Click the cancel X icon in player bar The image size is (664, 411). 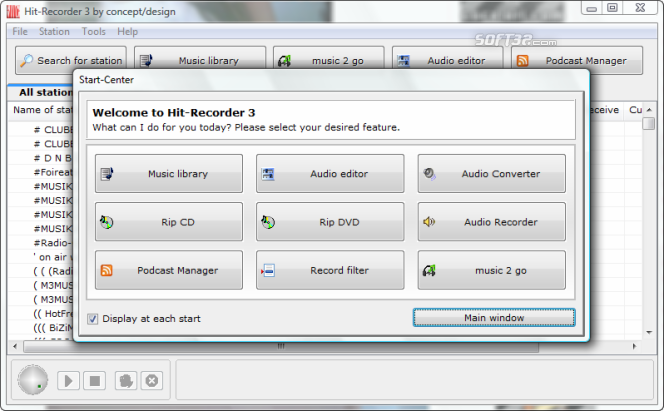click(x=152, y=381)
